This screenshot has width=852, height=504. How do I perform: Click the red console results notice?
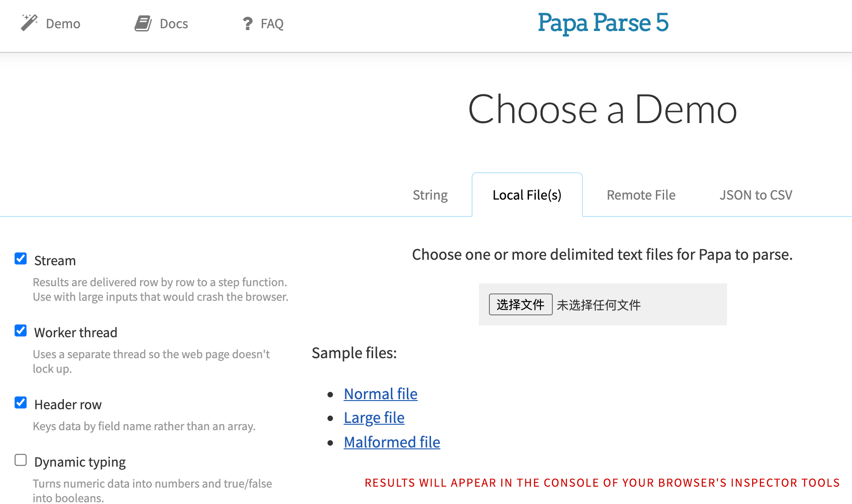click(x=602, y=483)
